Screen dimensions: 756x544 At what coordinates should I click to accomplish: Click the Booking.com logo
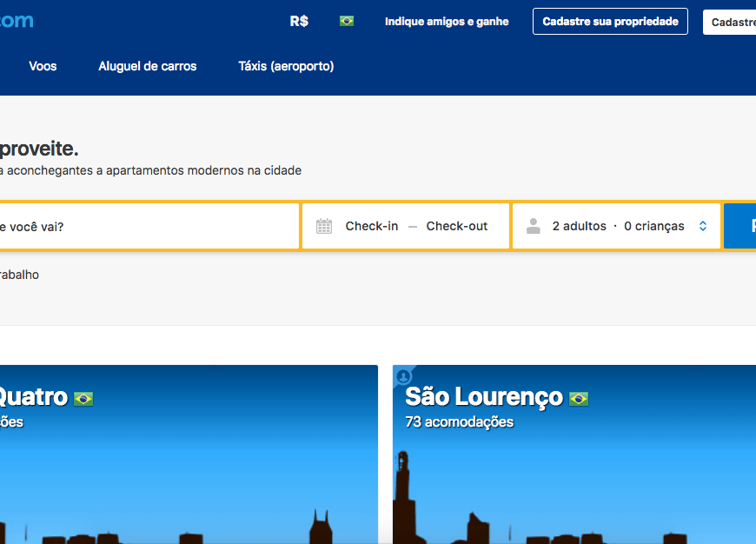[16, 20]
